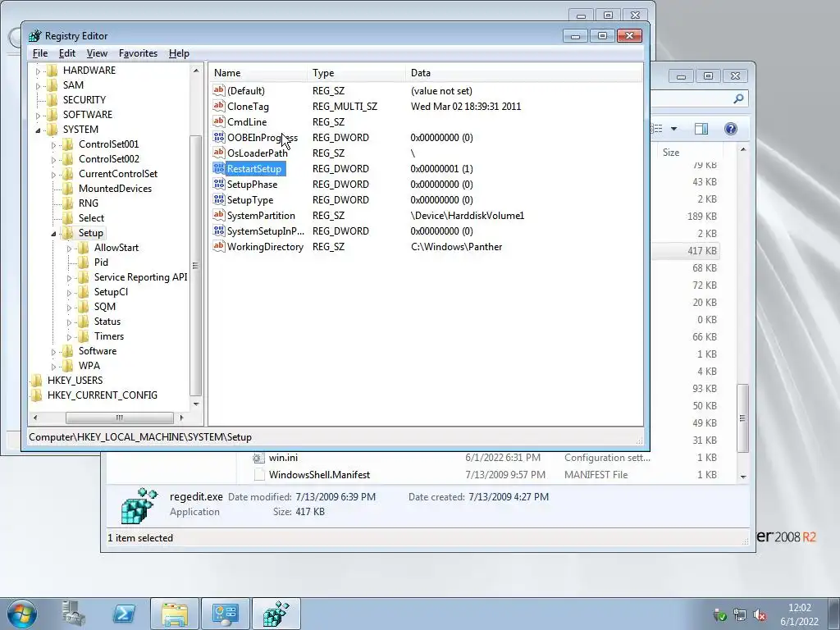Expand the CurrentControlSet key
The image size is (840, 630).
[53, 174]
